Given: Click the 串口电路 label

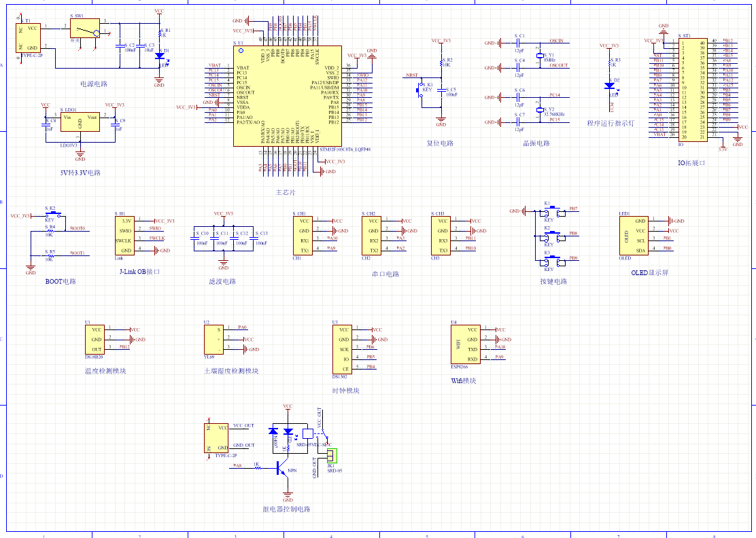Looking at the screenshot, I should (x=385, y=274).
